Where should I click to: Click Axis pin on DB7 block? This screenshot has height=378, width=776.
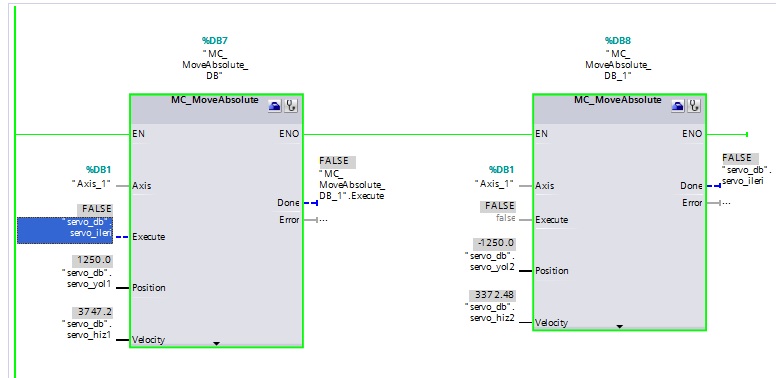142,186
